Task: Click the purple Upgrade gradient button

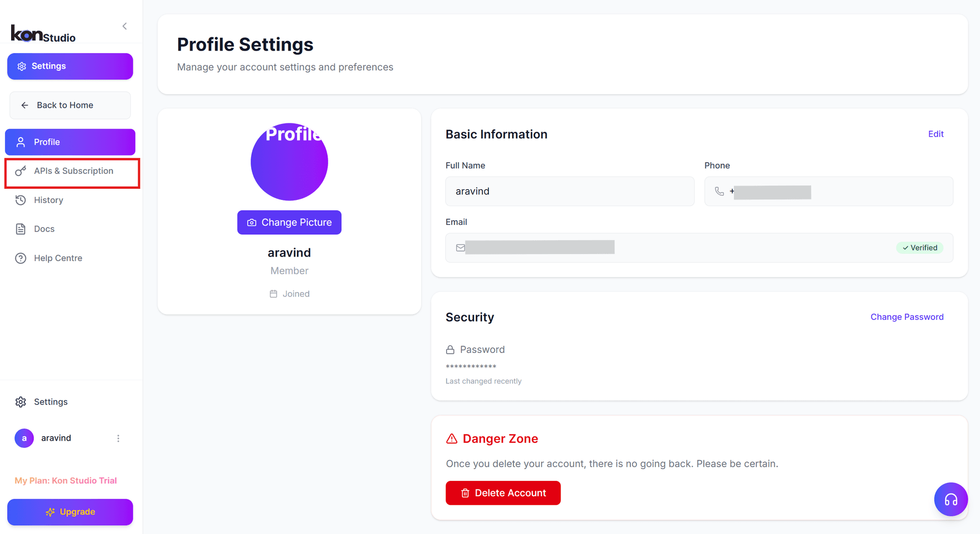Action: tap(70, 512)
